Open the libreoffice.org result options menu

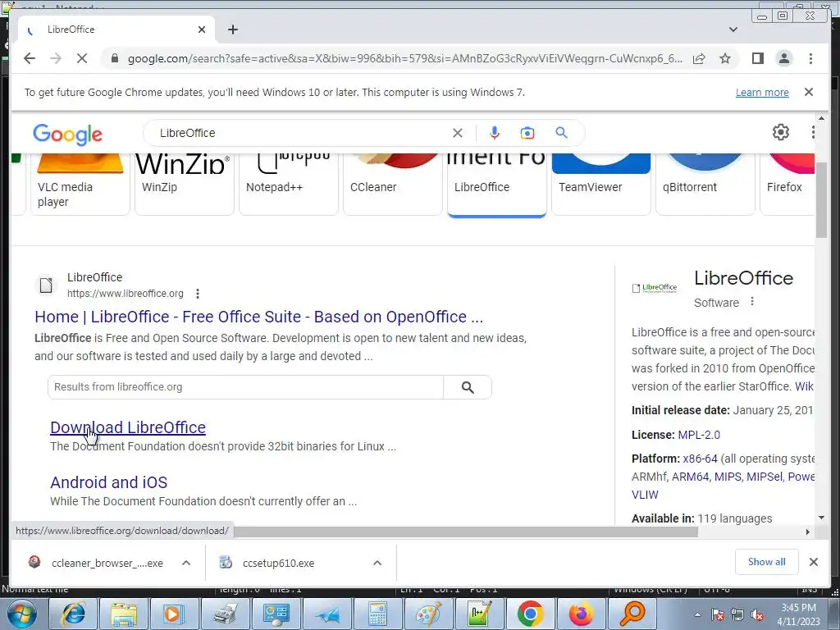coord(198,294)
